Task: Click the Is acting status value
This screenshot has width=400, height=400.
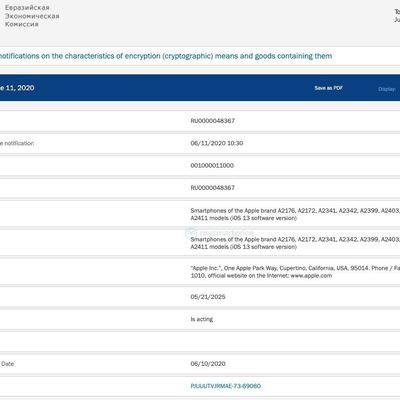Action: pos(202,319)
